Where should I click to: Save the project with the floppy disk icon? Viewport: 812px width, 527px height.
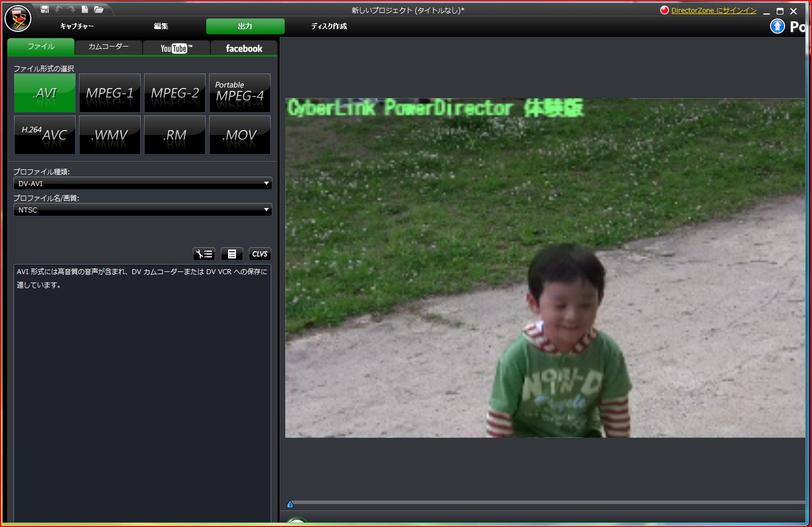45,9
